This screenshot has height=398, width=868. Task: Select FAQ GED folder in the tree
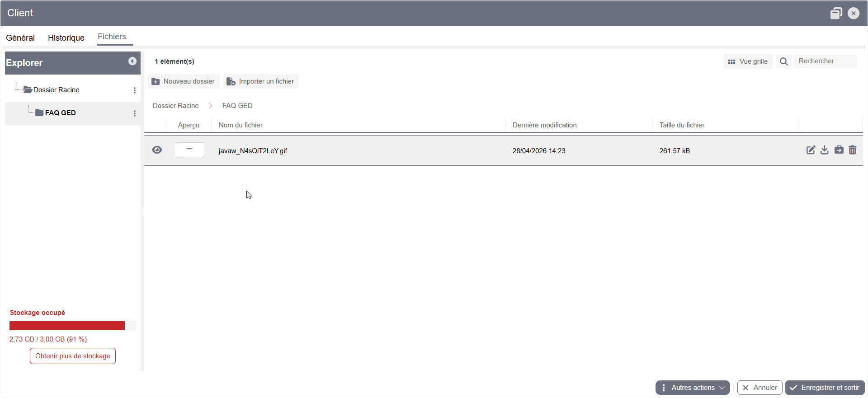[60, 113]
